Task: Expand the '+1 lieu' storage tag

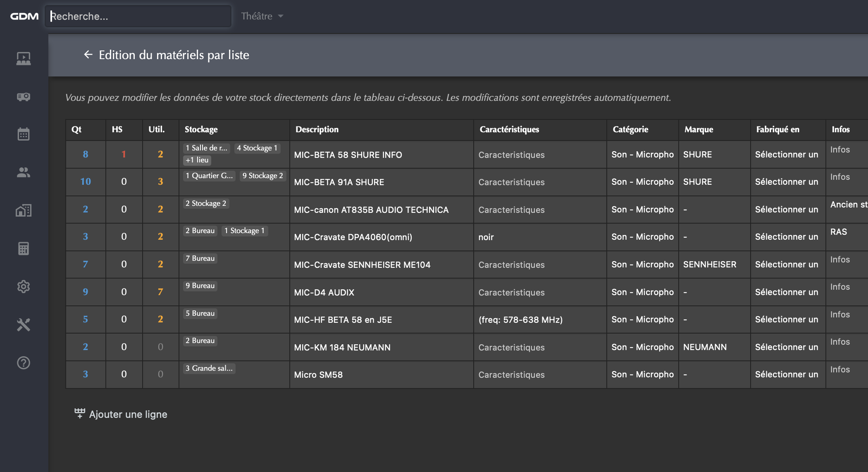Action: (197, 160)
